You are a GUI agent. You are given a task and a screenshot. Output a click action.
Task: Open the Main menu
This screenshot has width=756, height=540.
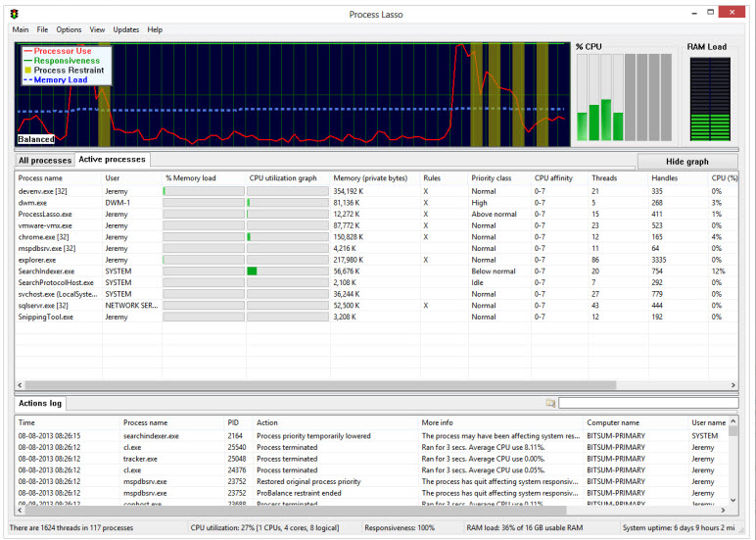20,30
